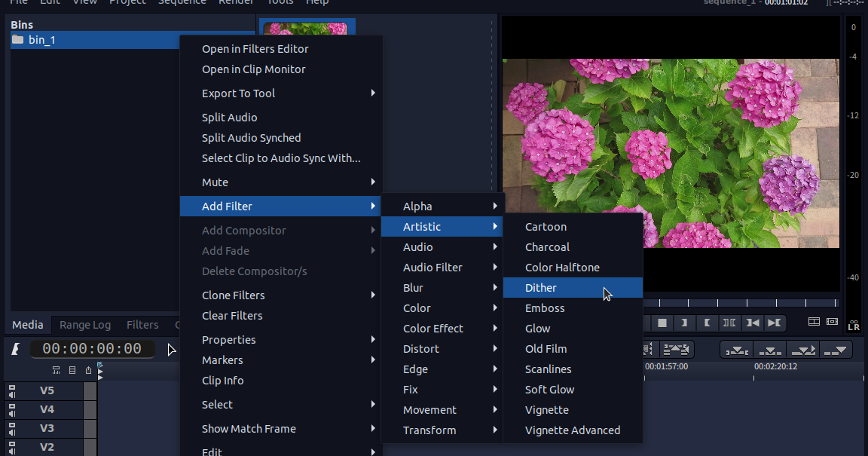Click the bin_1 folder icon
Image resolution: width=868 pixels, height=456 pixels.
(x=18, y=39)
